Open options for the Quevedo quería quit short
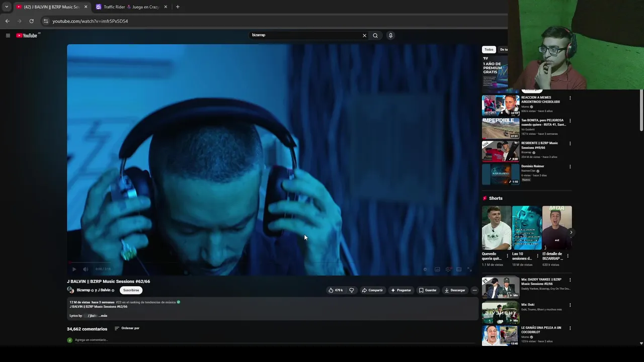 507,256
